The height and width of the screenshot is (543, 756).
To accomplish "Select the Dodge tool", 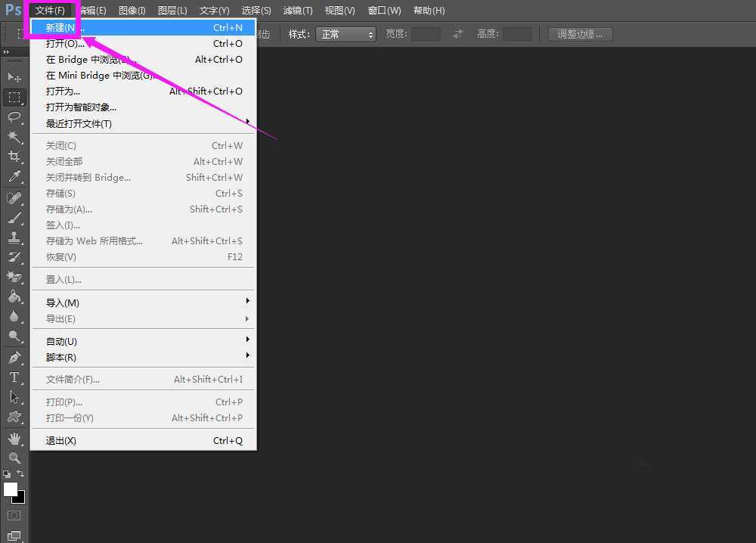I will click(x=14, y=336).
